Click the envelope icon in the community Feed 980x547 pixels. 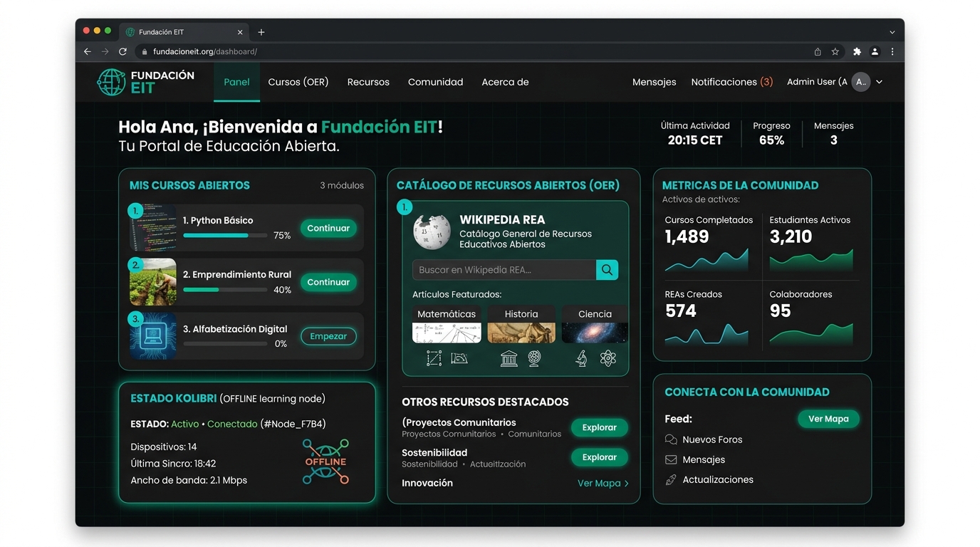pyautogui.click(x=671, y=460)
